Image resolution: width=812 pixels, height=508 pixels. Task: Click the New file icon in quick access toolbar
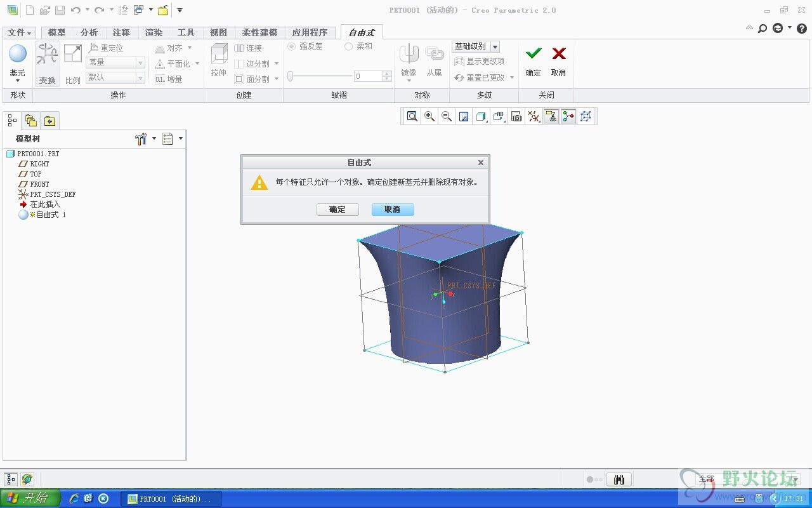[x=29, y=10]
